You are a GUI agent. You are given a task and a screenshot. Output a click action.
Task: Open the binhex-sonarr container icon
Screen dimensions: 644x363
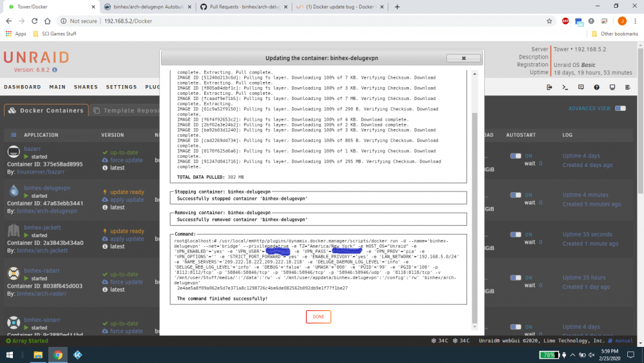pos(14,323)
